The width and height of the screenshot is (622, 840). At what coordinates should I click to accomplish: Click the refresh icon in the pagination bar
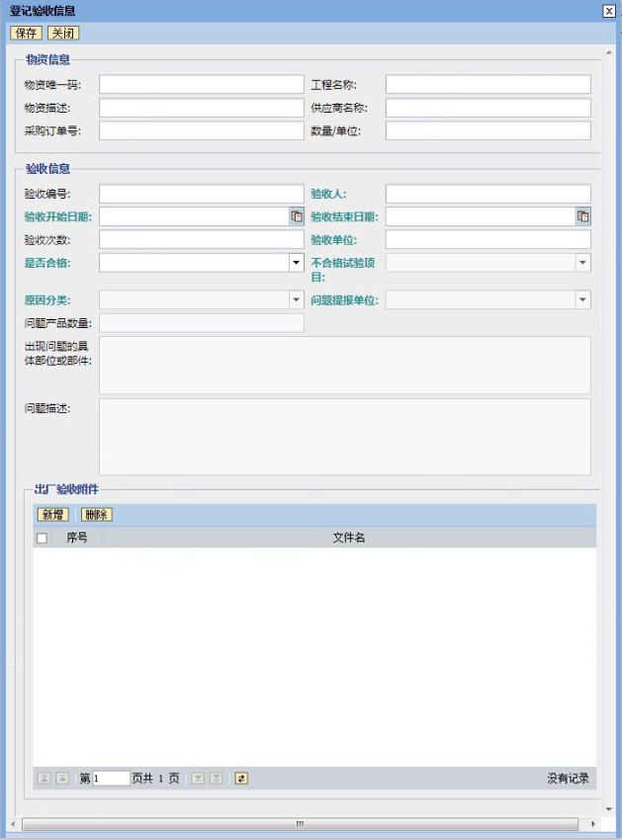(x=241, y=779)
